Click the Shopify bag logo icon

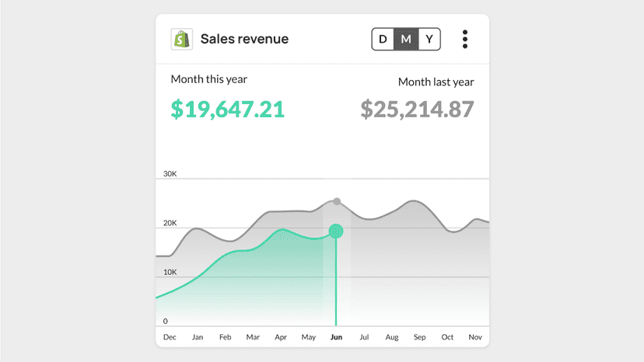point(181,39)
